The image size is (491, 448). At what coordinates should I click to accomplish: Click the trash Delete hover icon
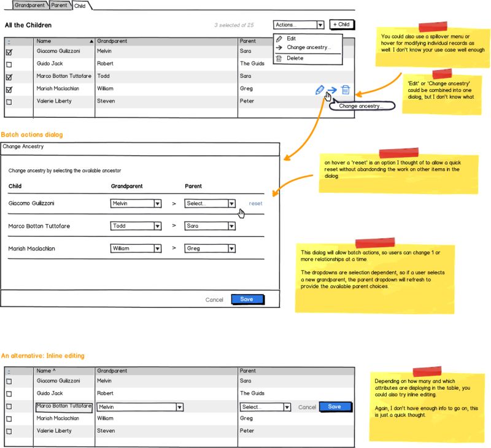pos(346,90)
